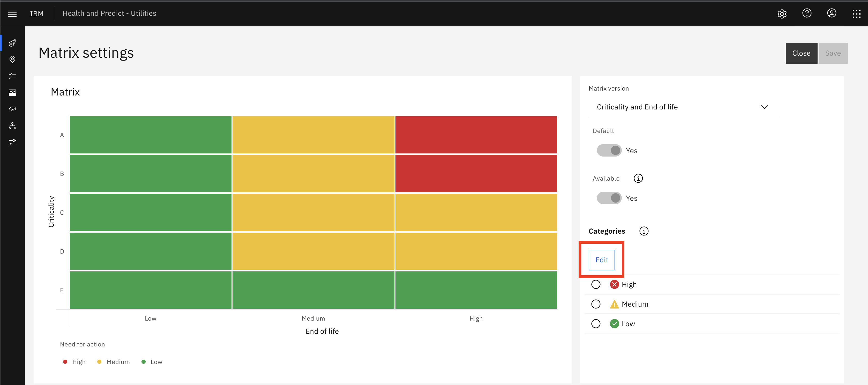
Task: Open the settings gear in header
Action: click(782, 13)
